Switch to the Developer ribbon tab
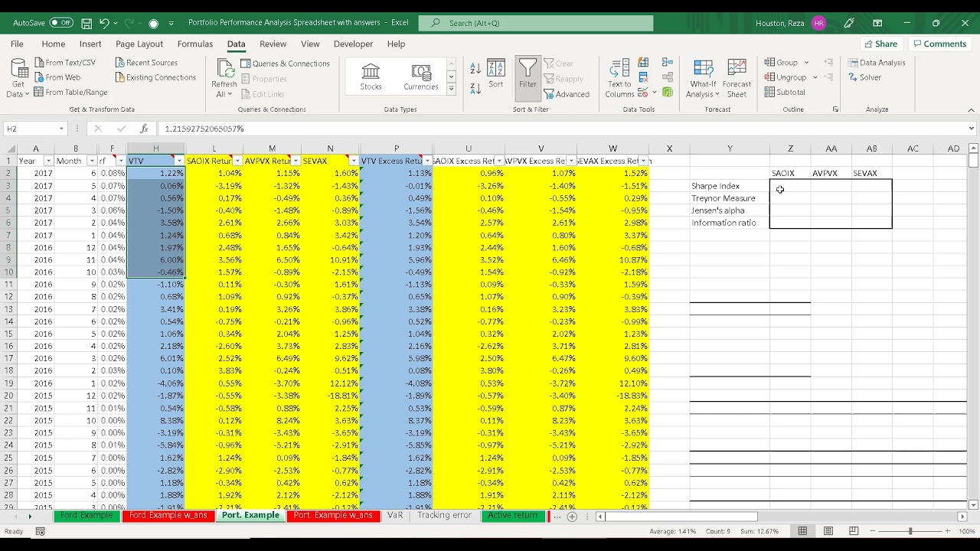 coord(354,44)
